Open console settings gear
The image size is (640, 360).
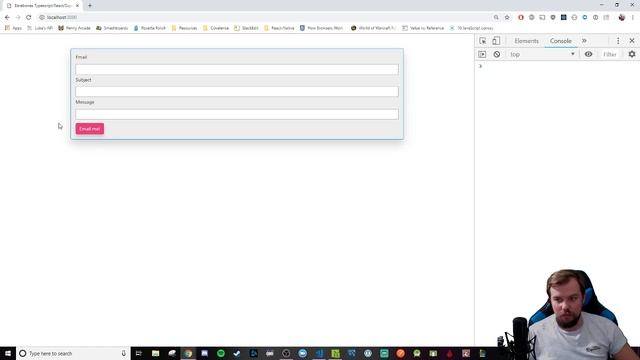coord(632,54)
